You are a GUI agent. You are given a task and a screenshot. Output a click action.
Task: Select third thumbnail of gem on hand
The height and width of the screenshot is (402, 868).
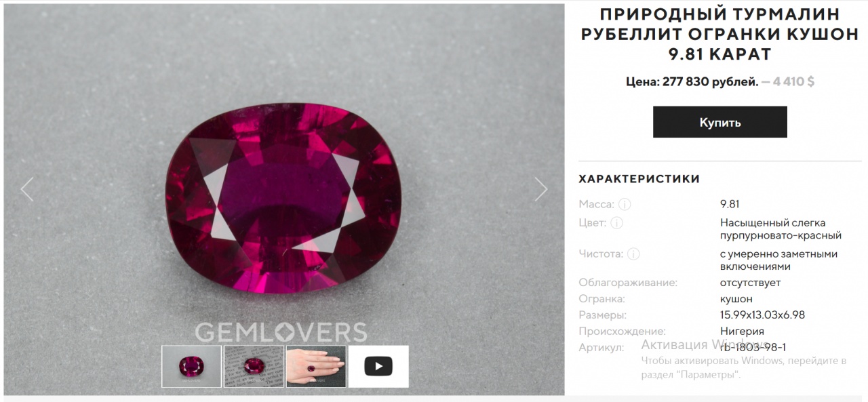(x=316, y=367)
